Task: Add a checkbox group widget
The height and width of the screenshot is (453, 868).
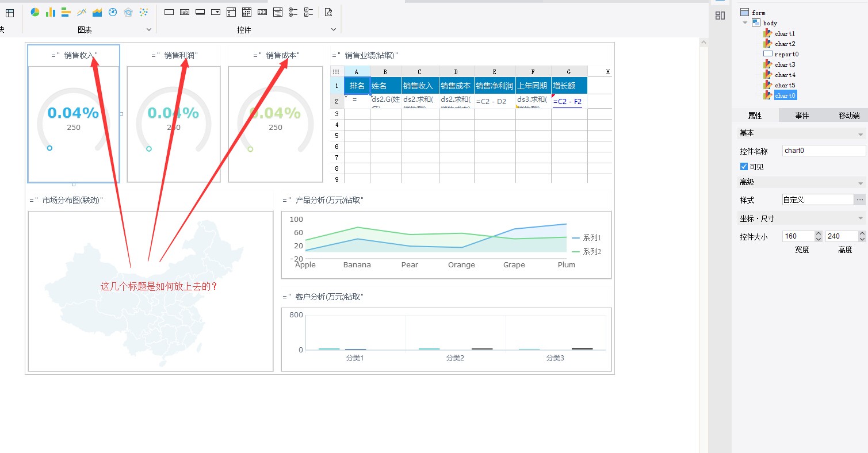Action: click(308, 12)
